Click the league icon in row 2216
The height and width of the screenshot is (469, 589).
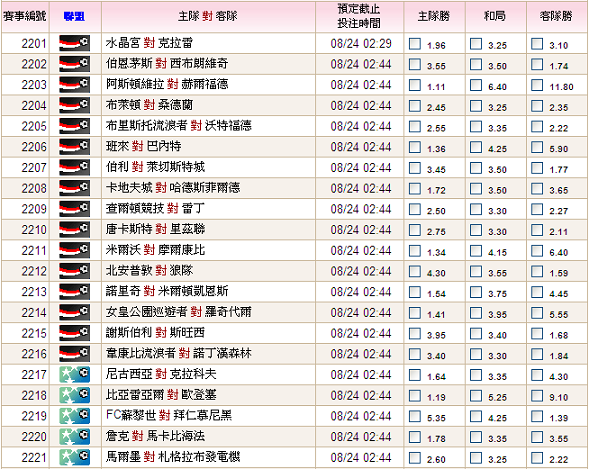(x=74, y=354)
